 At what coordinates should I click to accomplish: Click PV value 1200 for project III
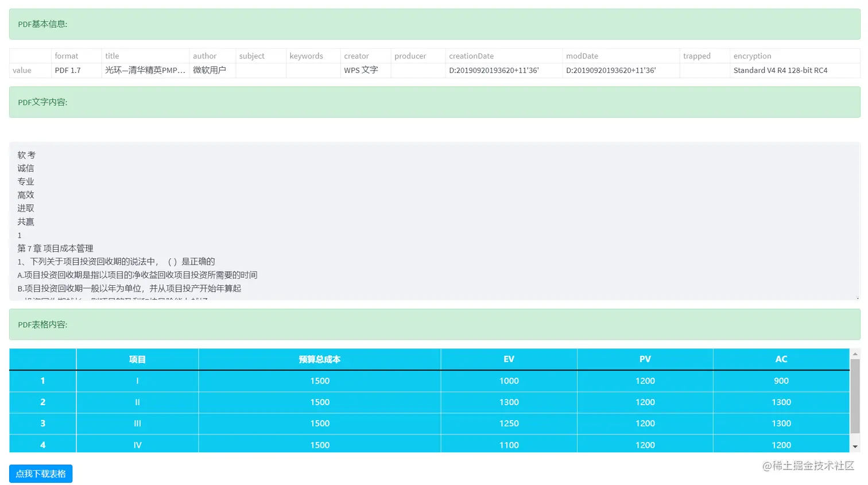(x=645, y=424)
